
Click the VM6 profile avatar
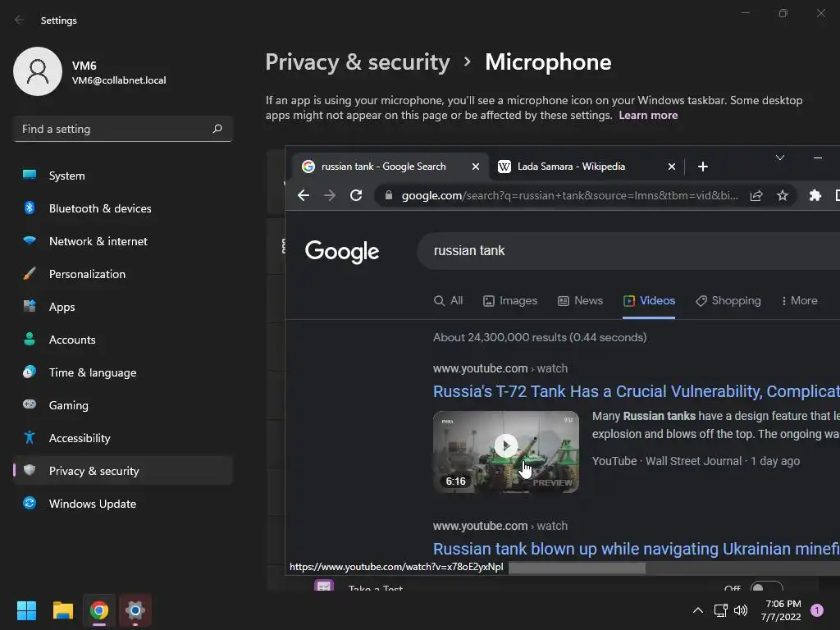coord(38,71)
